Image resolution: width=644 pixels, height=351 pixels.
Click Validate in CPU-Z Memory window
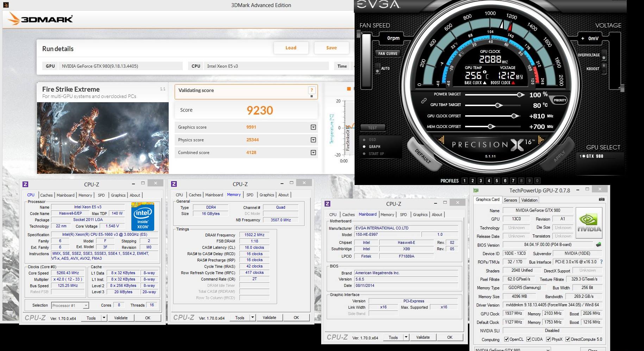pos(269,318)
